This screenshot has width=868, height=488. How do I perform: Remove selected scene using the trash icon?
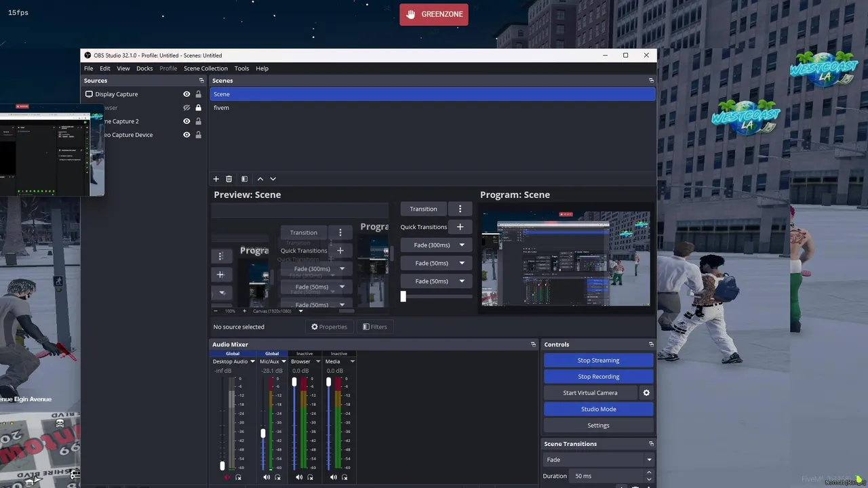pos(229,179)
